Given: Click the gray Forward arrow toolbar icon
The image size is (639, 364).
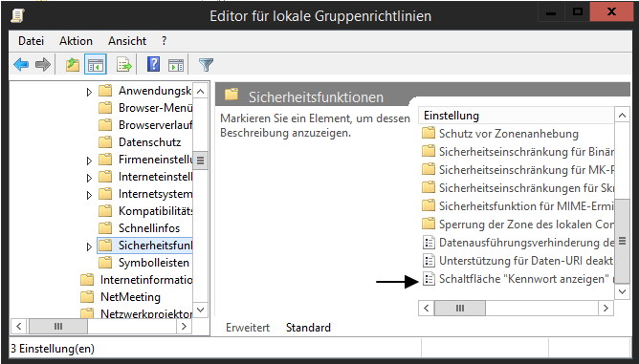Looking at the screenshot, I should pos(43,64).
